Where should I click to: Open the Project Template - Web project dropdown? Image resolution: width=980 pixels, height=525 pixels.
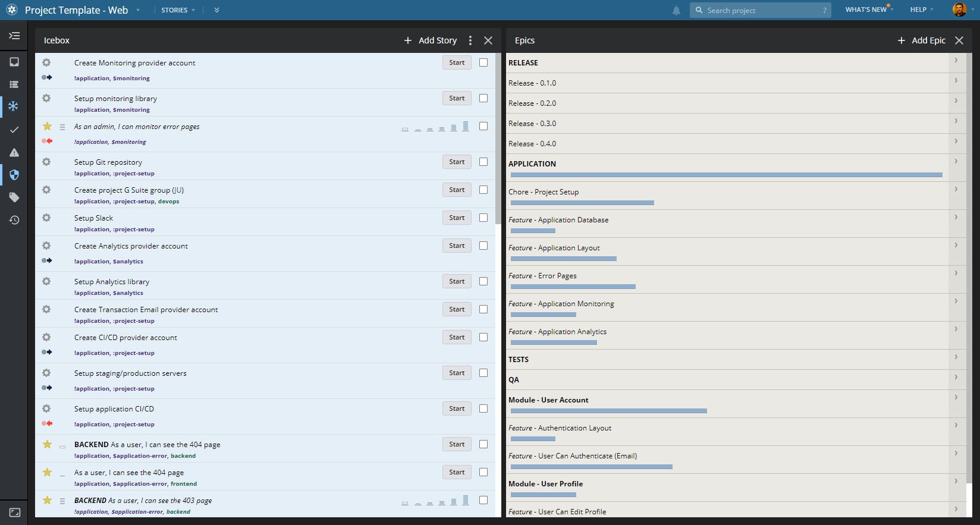point(82,10)
